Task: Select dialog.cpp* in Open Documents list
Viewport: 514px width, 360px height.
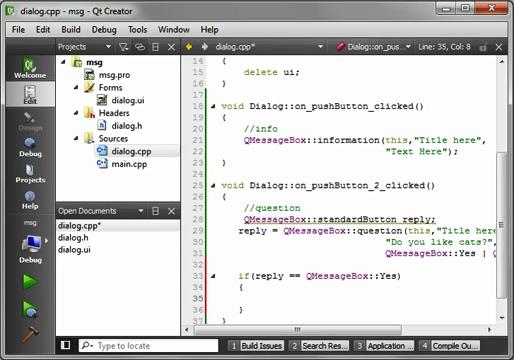Action: [118, 226]
